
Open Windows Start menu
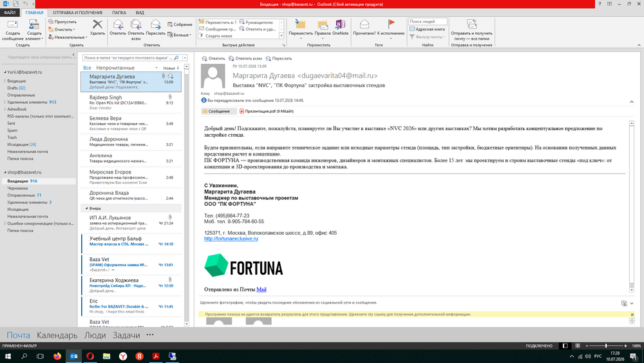[8, 356]
